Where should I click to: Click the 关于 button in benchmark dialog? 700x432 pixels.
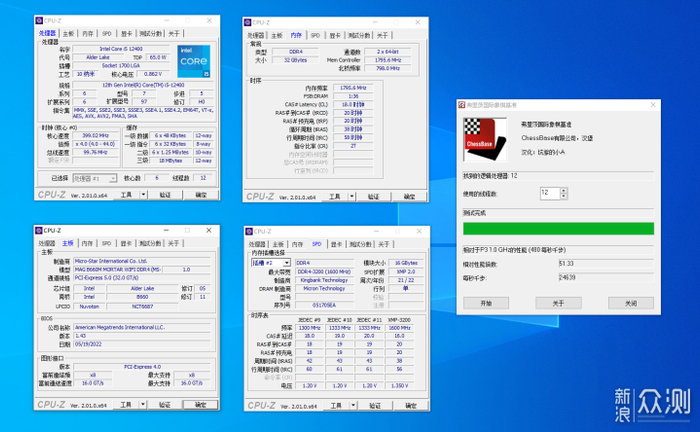click(558, 302)
